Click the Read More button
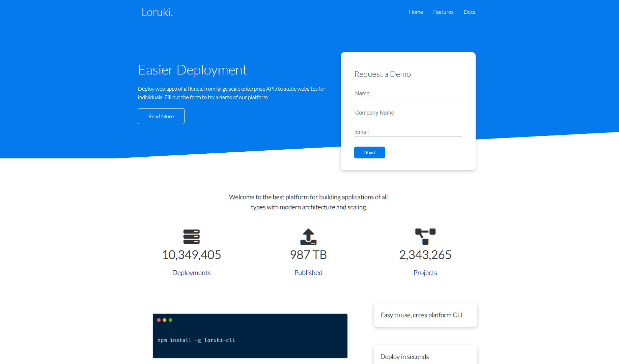This screenshot has height=364, width=619. pyautogui.click(x=161, y=116)
